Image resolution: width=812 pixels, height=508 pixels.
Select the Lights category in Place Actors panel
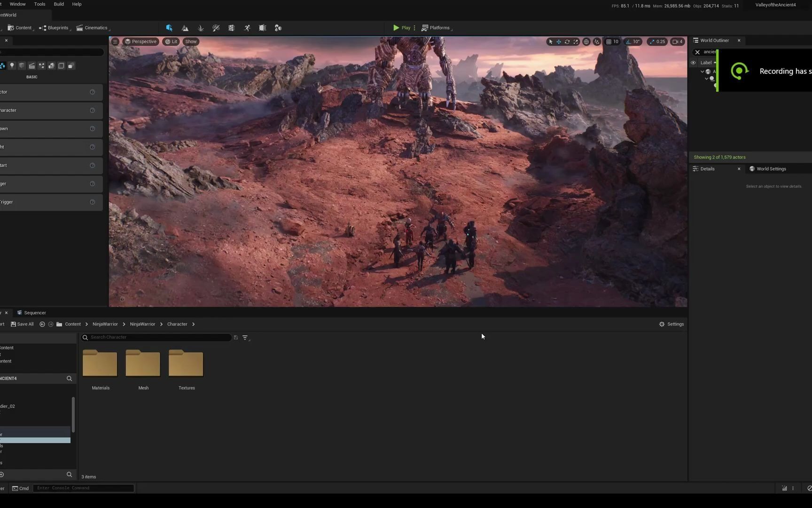click(x=12, y=65)
